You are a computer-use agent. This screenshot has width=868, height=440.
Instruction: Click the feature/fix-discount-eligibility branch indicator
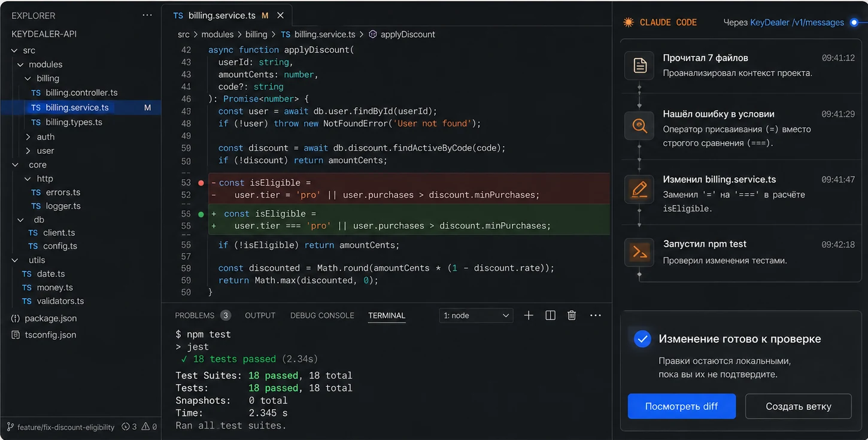click(x=60, y=427)
